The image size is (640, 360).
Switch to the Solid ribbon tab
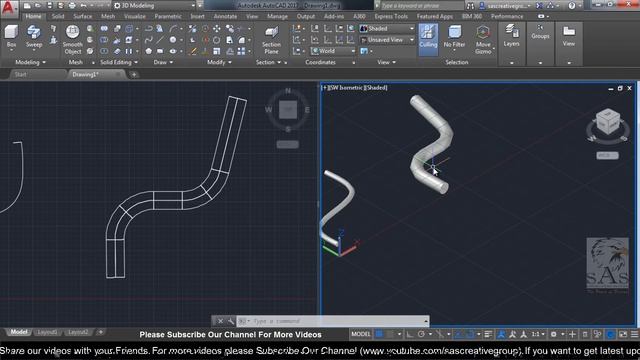coord(58,16)
